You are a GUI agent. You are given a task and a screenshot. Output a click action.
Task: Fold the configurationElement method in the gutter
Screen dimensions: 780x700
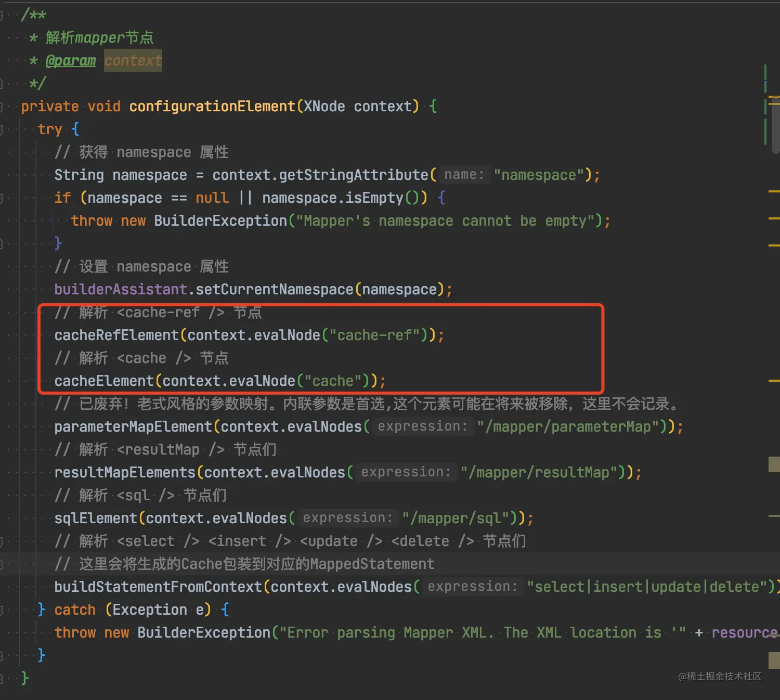2,107
